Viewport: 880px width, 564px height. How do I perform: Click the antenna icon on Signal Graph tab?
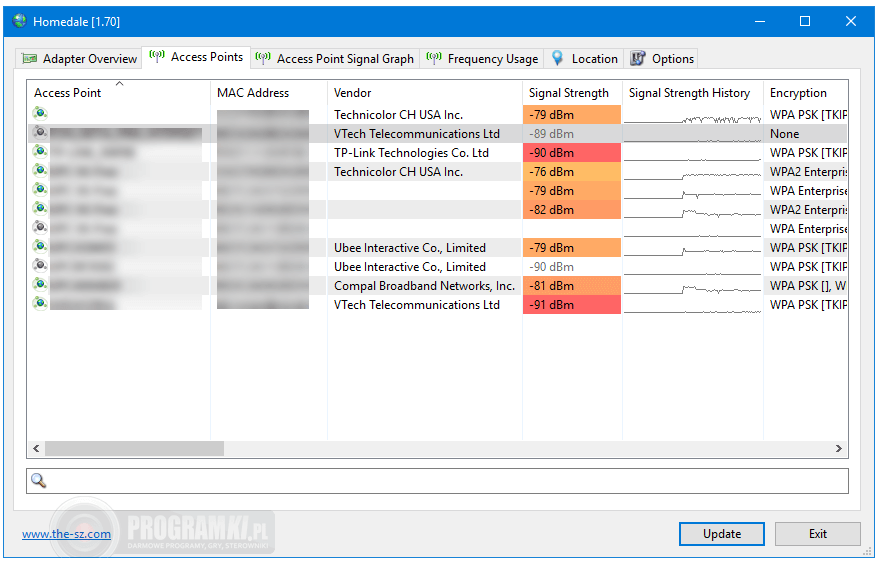[x=263, y=58]
